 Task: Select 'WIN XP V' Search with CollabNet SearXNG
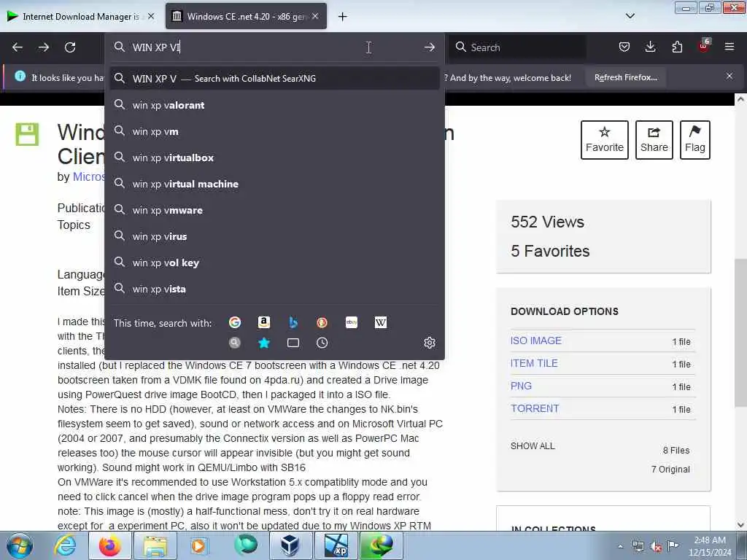point(274,79)
